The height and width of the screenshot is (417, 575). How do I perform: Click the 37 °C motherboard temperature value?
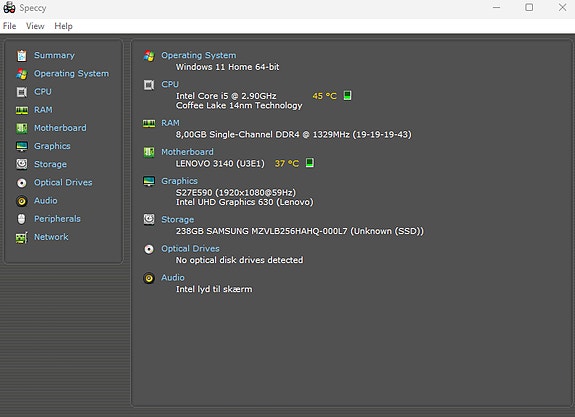287,164
